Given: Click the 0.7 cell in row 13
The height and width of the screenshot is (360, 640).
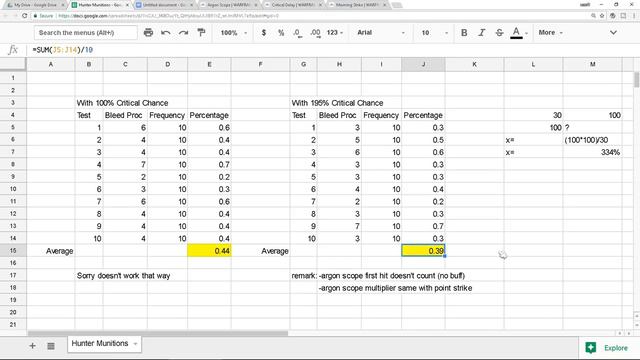Looking at the screenshot, I should 423,226.
